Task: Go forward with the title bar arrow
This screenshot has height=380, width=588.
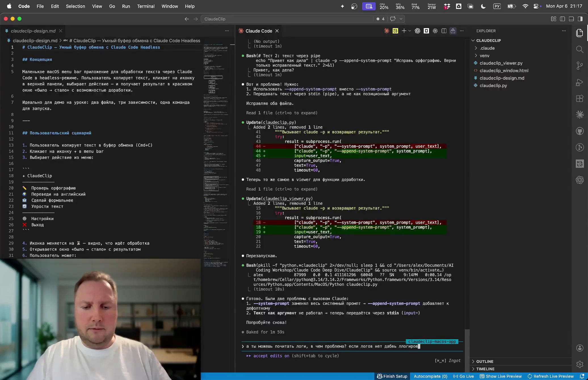Action: pyautogui.click(x=196, y=19)
